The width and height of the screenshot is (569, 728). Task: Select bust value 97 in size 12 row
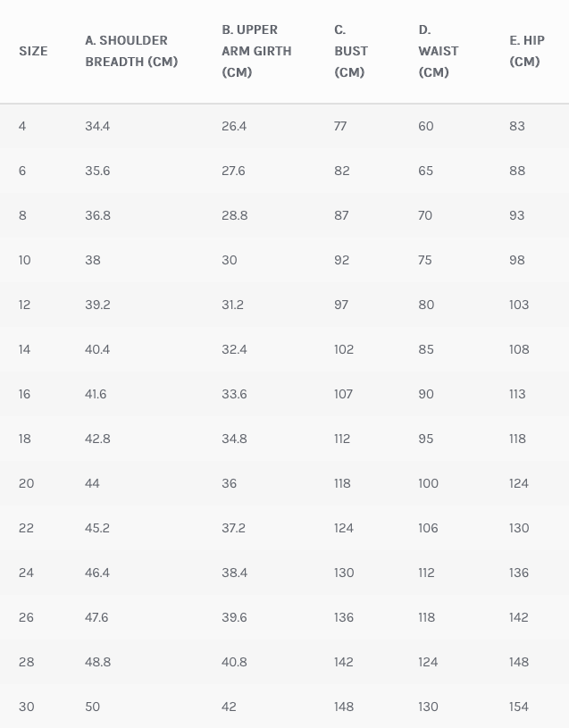341,305
